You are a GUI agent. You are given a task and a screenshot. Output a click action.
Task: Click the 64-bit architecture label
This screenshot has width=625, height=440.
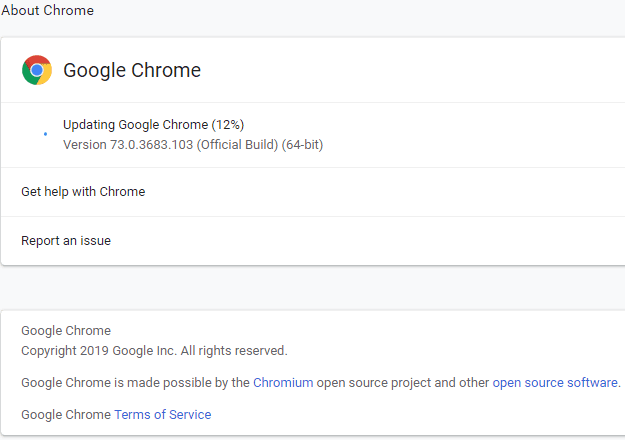(301, 144)
